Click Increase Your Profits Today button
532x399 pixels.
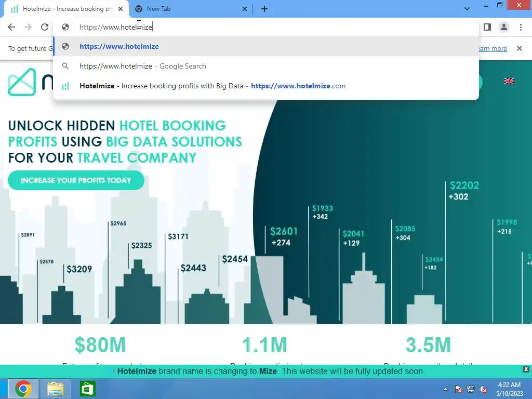76,180
